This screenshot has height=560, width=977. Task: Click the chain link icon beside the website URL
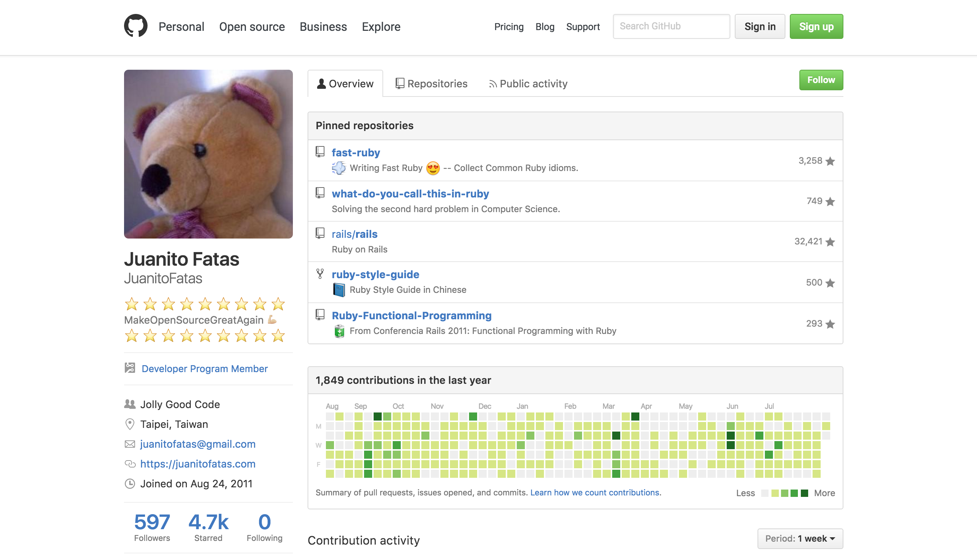[130, 464]
